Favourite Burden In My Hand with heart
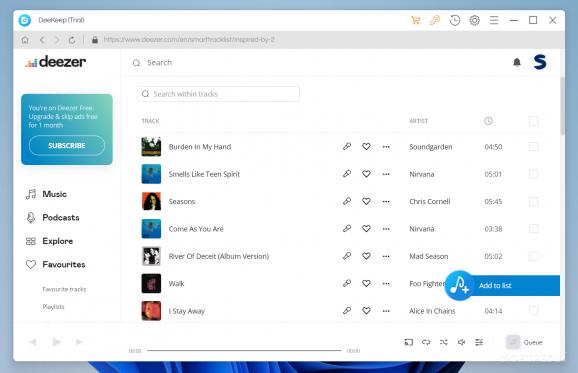This screenshot has height=373, width=578. pyautogui.click(x=366, y=147)
